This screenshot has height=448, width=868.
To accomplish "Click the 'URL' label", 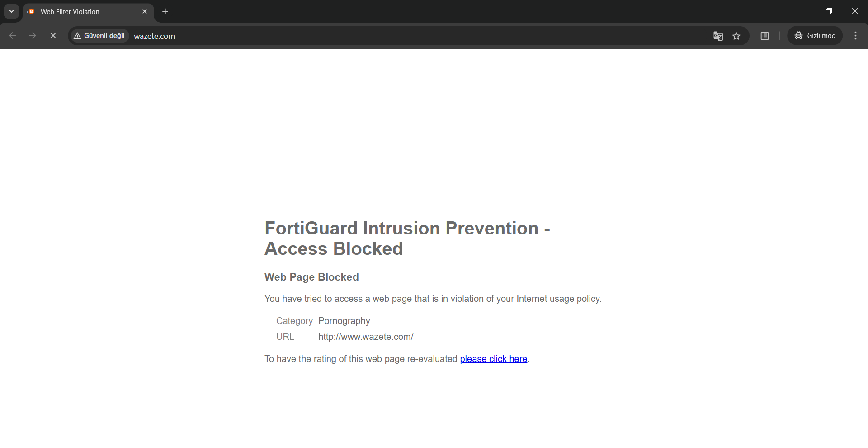I will click(285, 337).
